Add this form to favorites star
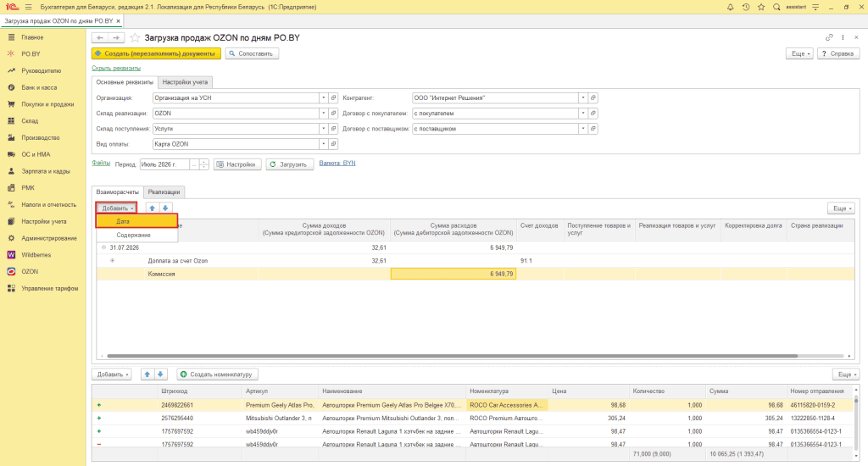 [x=135, y=37]
